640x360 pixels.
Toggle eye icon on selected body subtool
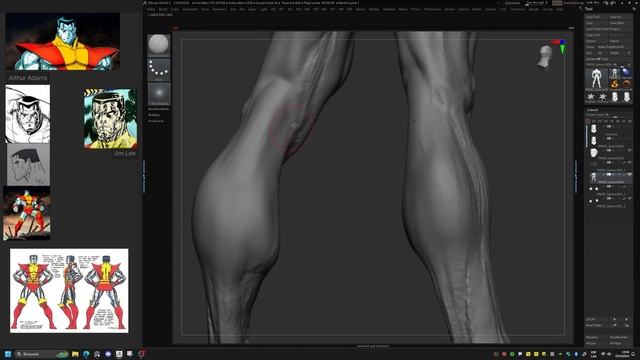[x=630, y=175]
